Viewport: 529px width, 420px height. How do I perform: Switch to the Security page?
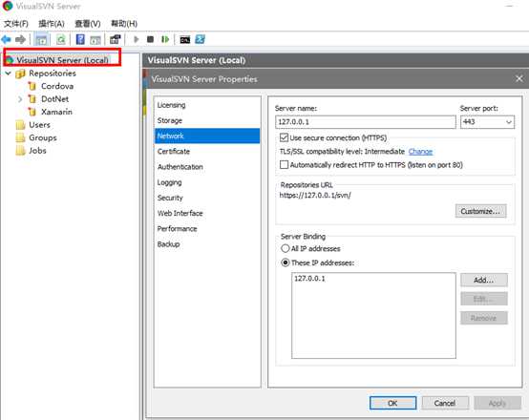207,198
